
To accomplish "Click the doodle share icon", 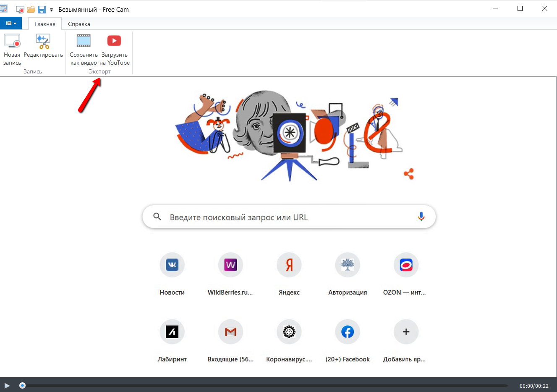I will click(409, 174).
